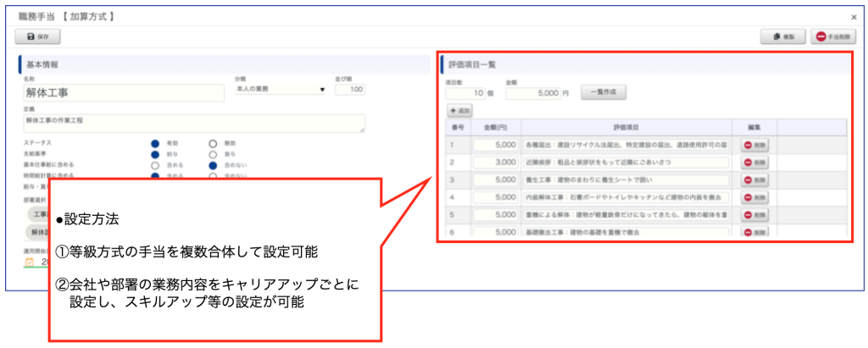Select 含める radio for 基本仕事給に含める
The height and width of the screenshot is (348, 868).
[x=155, y=166]
